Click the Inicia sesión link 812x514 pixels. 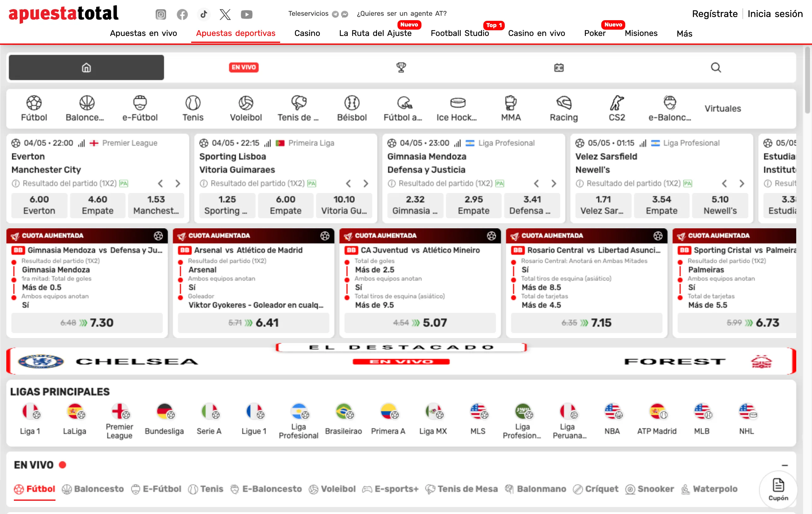pyautogui.click(x=775, y=14)
